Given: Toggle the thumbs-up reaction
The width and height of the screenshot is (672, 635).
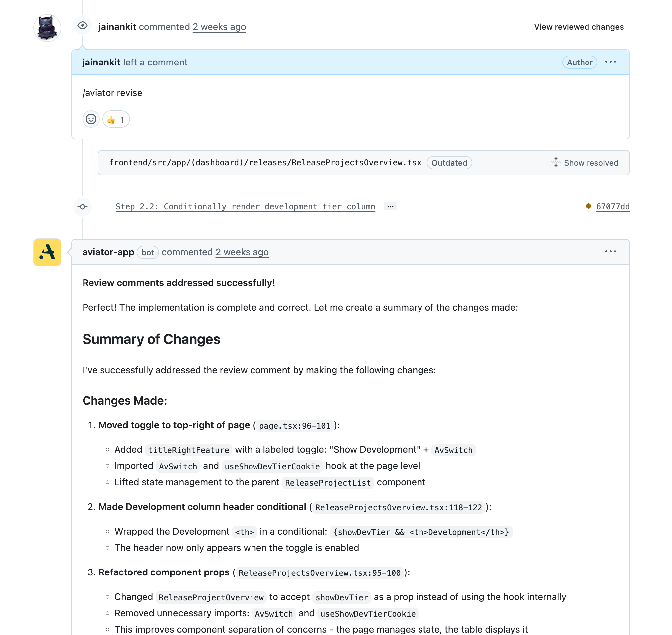Looking at the screenshot, I should (x=116, y=119).
